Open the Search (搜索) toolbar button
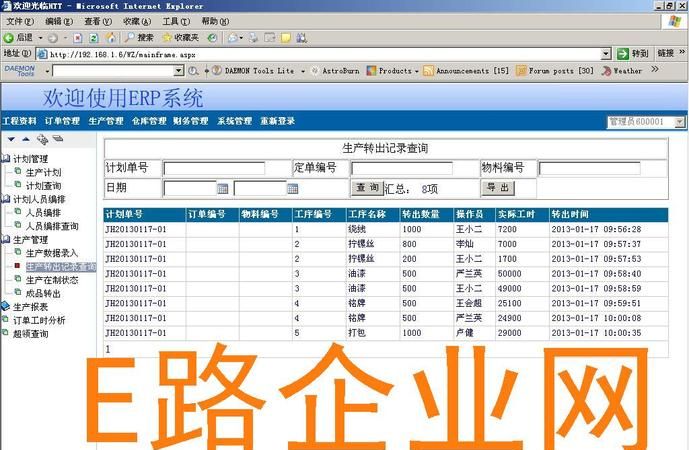 click(139, 38)
